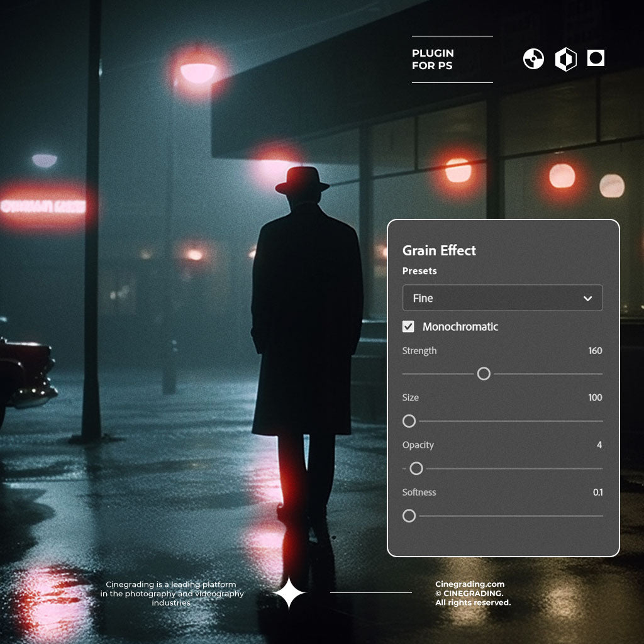Click the Opacity value 4
The height and width of the screenshot is (644, 644).
[599, 445]
